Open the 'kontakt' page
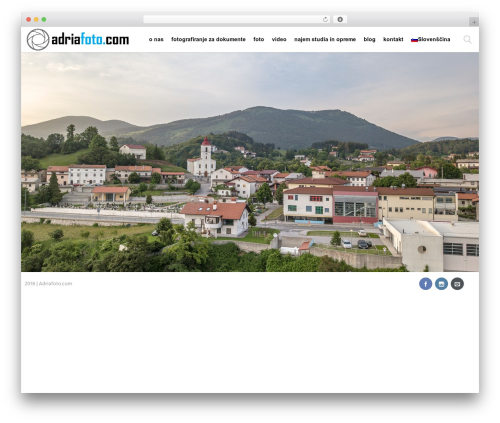The height and width of the screenshot is (423, 500). (393, 39)
